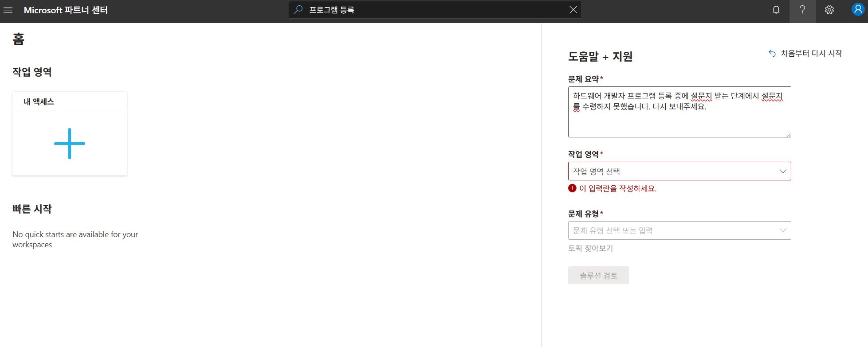Image resolution: width=868 pixels, height=347 pixels.
Task: Open the hamburger navigation menu
Action: coord(8,10)
